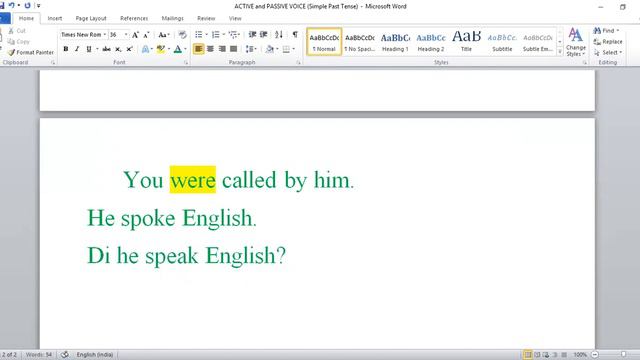Open the Font dialog launcher
Viewport: 640px width, 360px height.
[186, 62]
